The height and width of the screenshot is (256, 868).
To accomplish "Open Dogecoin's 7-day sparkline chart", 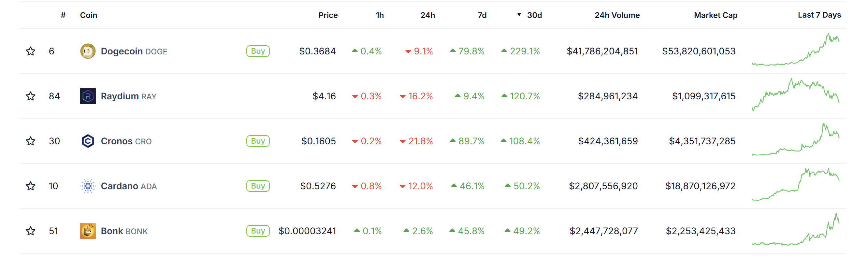I will [795, 50].
